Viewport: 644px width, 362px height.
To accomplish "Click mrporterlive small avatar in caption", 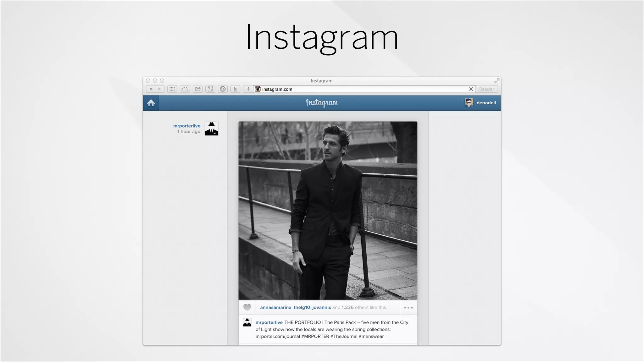I will 247,322.
